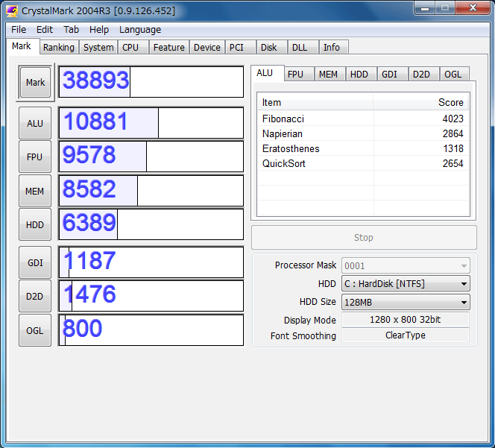Click the Stop button
Viewport: 495px width, 448px height.
[x=364, y=238]
